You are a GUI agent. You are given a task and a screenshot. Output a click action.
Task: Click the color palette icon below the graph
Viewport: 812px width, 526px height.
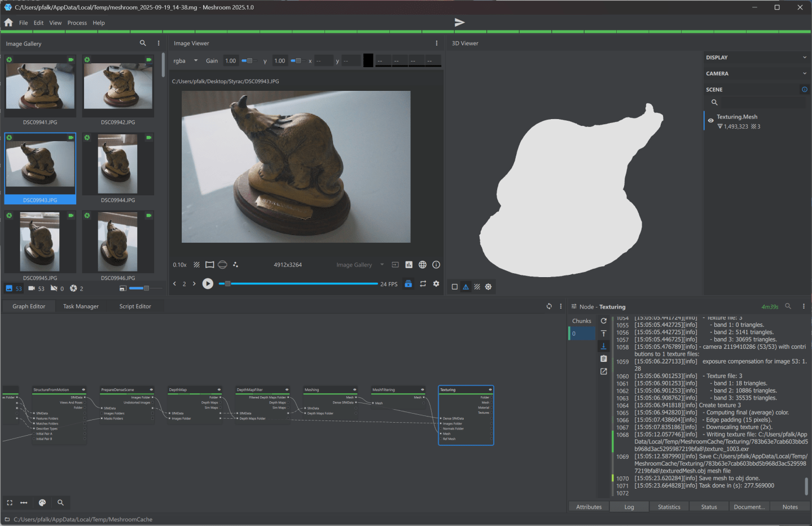[42, 502]
